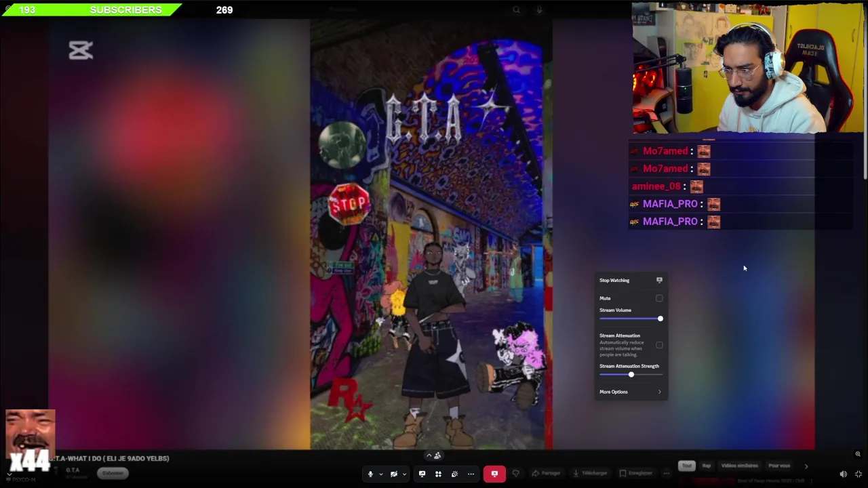Tick the Mute checkbox
Viewport: 868px width, 488px height.
pos(659,298)
